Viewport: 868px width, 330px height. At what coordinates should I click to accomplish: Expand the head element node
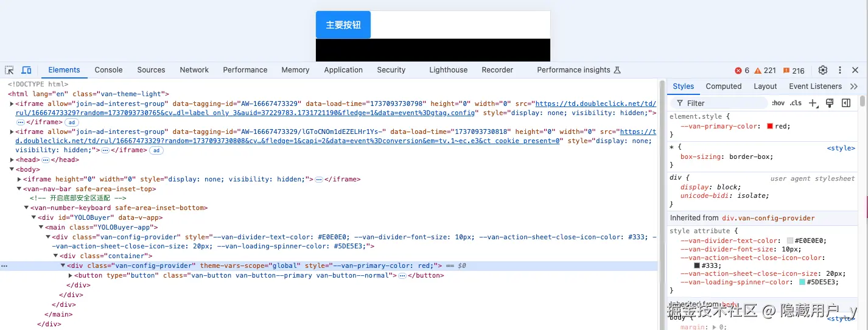tap(12, 160)
